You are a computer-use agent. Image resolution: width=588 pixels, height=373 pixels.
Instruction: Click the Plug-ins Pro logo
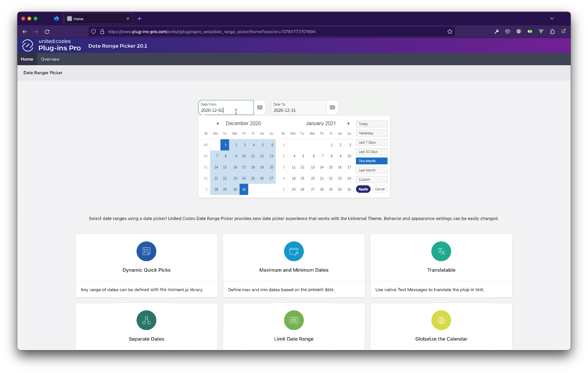click(x=51, y=45)
